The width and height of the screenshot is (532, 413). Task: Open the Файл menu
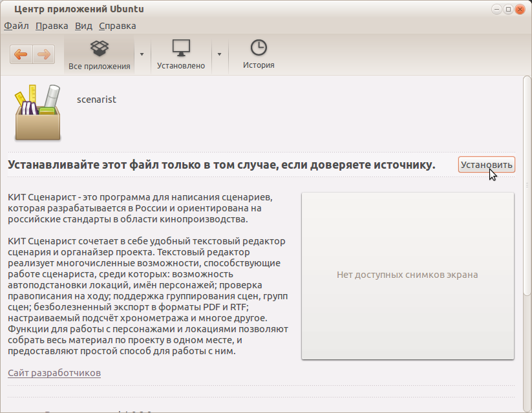(16, 26)
